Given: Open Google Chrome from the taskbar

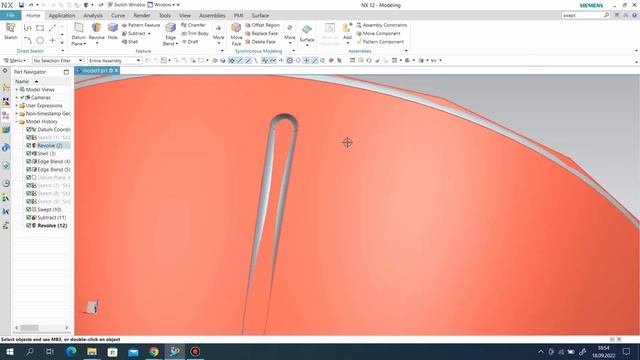Looking at the screenshot, I should [x=153, y=351].
